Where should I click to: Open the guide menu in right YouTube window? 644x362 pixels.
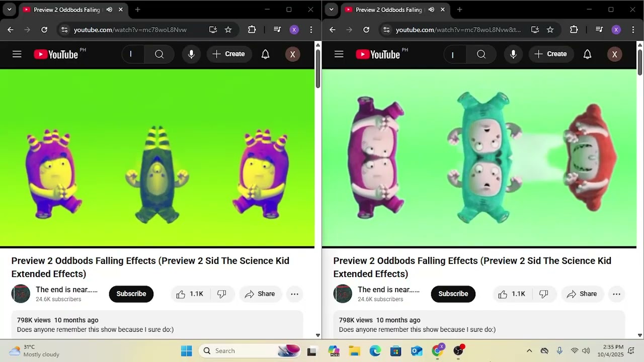coord(339,54)
